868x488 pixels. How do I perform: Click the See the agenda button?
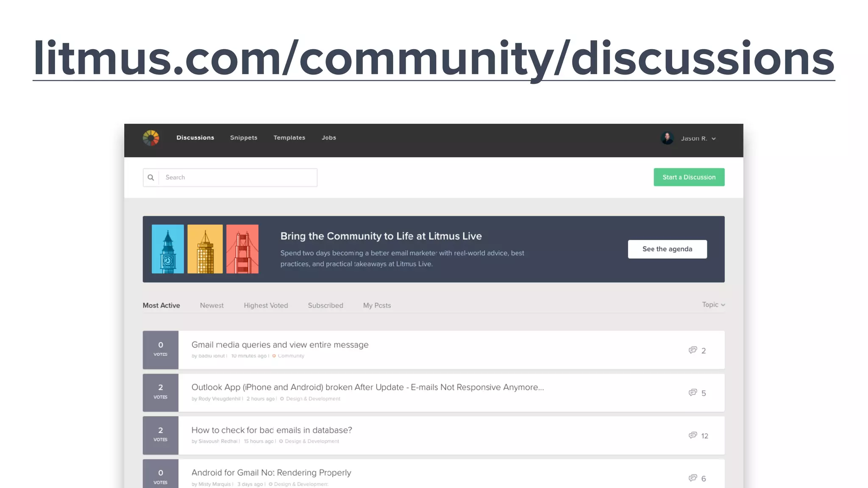[668, 249]
